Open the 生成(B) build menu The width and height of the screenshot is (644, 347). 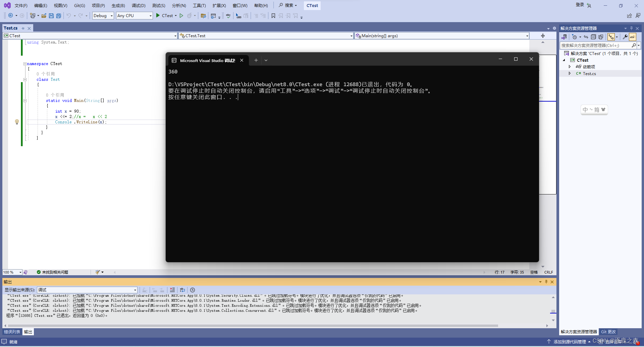click(x=118, y=5)
